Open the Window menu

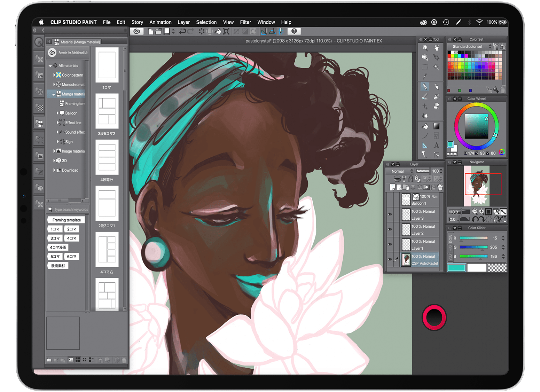pos(266,22)
